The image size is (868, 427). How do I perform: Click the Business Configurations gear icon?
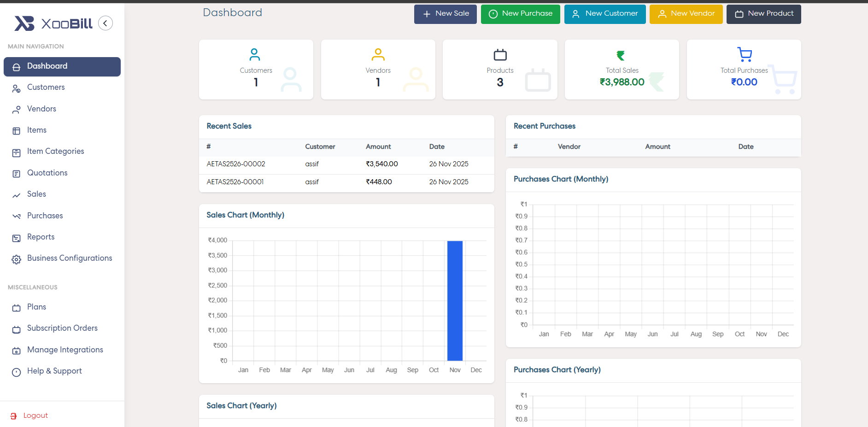point(17,259)
